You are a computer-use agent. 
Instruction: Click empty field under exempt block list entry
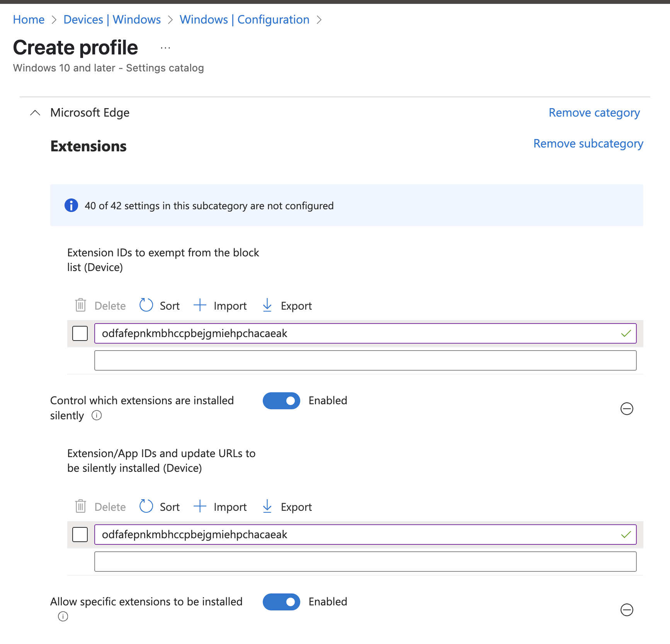click(x=365, y=360)
